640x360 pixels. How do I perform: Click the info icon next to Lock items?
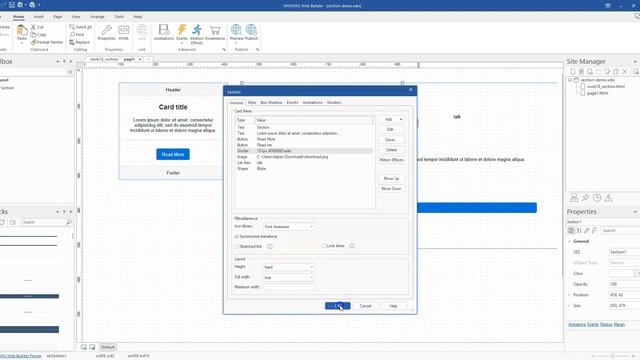click(x=352, y=246)
